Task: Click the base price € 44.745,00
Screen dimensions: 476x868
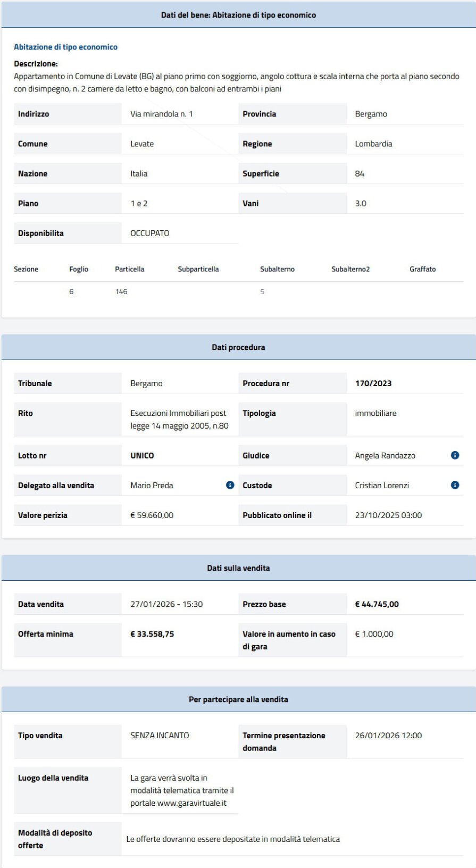Action: pyautogui.click(x=377, y=604)
